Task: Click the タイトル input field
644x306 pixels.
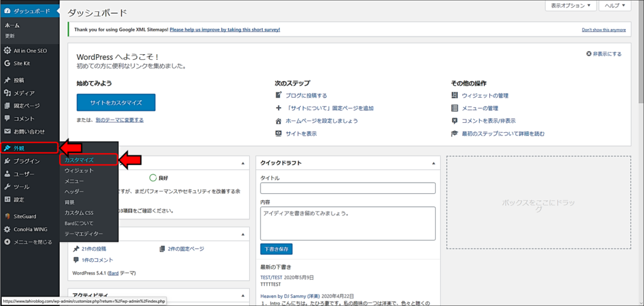Action: 348,188
